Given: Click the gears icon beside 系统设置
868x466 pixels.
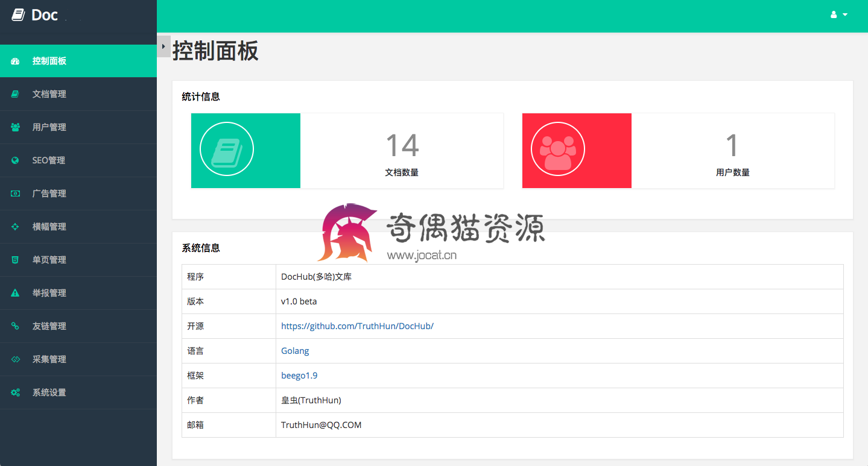Looking at the screenshot, I should click(16, 392).
